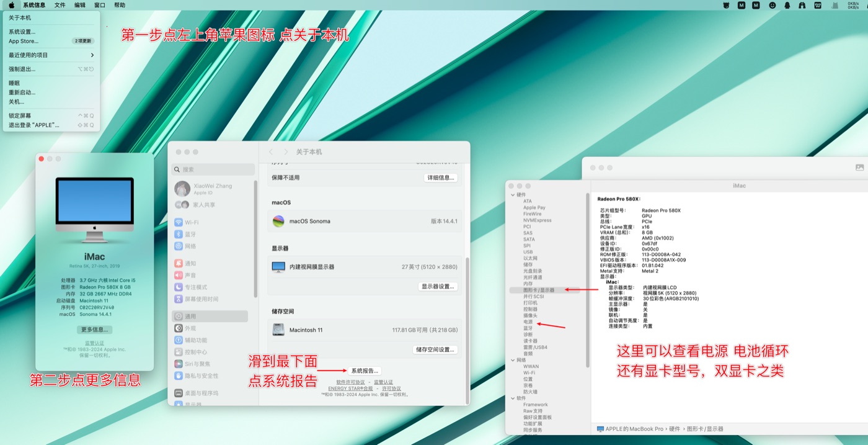
Task: Click the 外观 appearance icon in sidebar
Action: (x=179, y=328)
